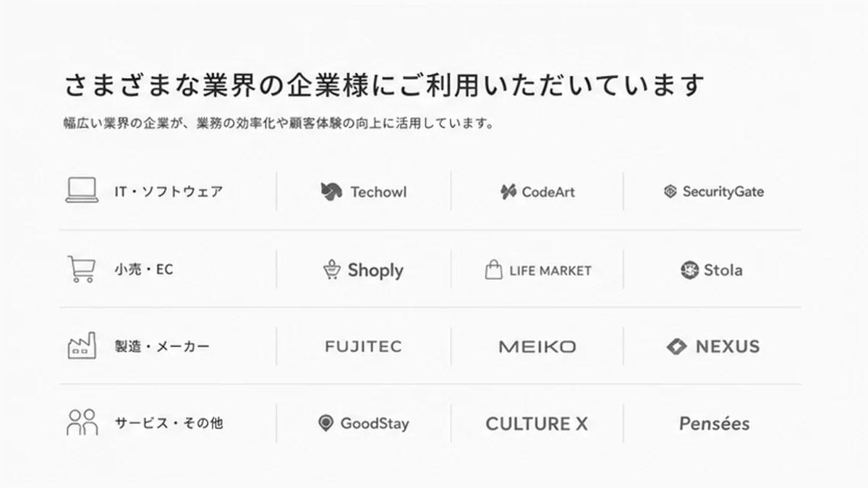Click the Stola round logo icon
The height and width of the screenshot is (488, 868).
(x=689, y=270)
